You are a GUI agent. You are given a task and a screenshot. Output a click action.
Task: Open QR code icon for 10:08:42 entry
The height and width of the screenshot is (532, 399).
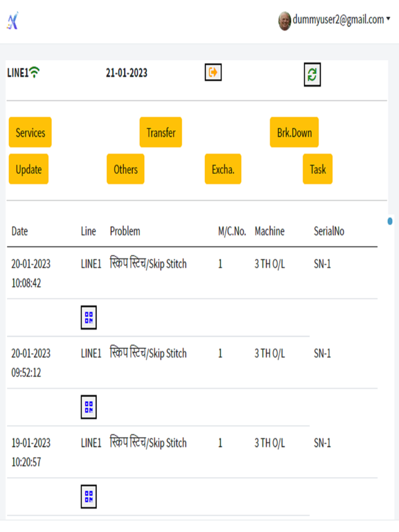pos(89,317)
